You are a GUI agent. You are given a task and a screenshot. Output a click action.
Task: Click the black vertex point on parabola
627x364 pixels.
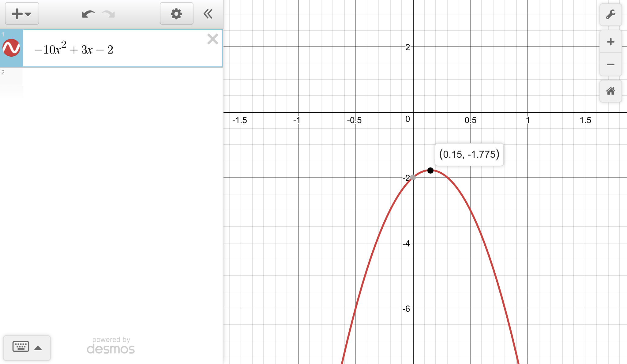click(x=430, y=170)
